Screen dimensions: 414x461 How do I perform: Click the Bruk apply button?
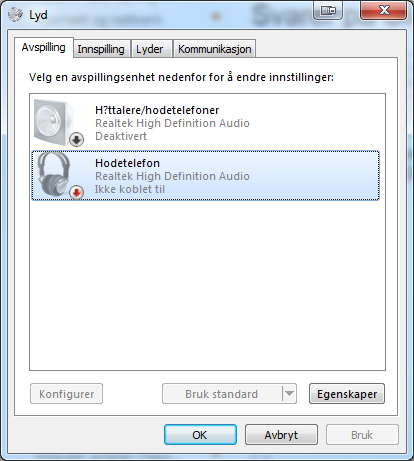point(362,435)
